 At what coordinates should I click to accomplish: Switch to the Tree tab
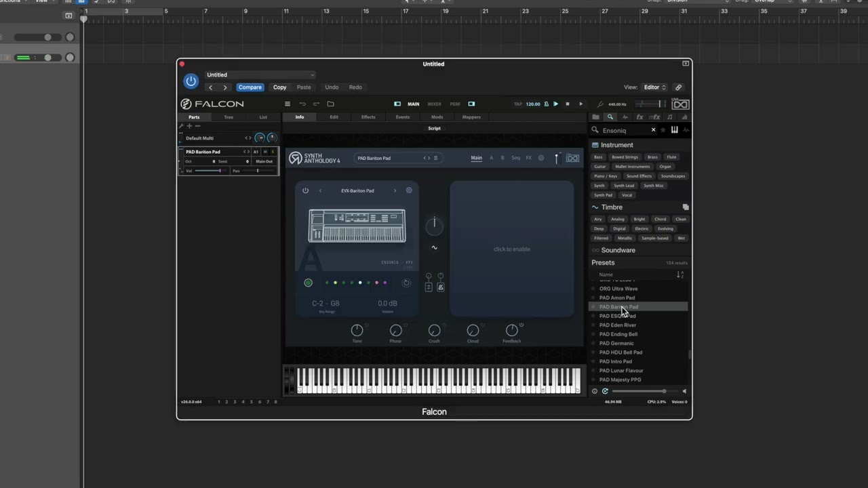229,117
